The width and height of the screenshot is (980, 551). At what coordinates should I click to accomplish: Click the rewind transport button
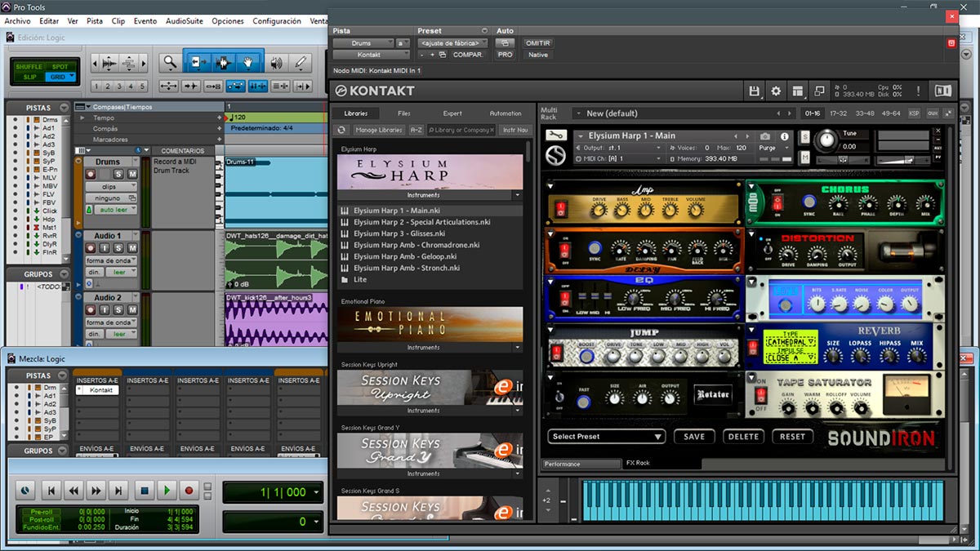[x=73, y=491]
